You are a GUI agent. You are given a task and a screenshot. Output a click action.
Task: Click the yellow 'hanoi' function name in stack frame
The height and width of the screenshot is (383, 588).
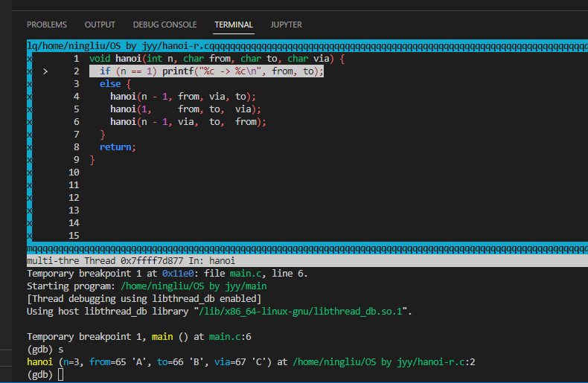(x=39, y=362)
